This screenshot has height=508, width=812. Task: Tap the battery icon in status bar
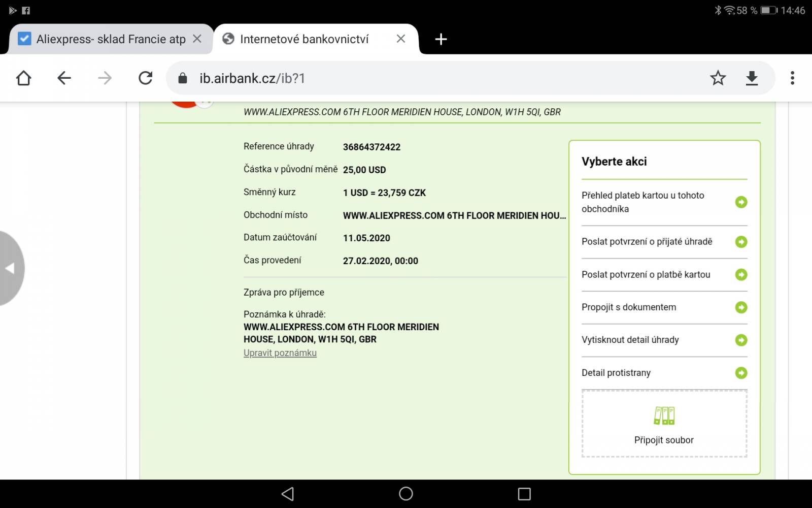[x=769, y=10]
